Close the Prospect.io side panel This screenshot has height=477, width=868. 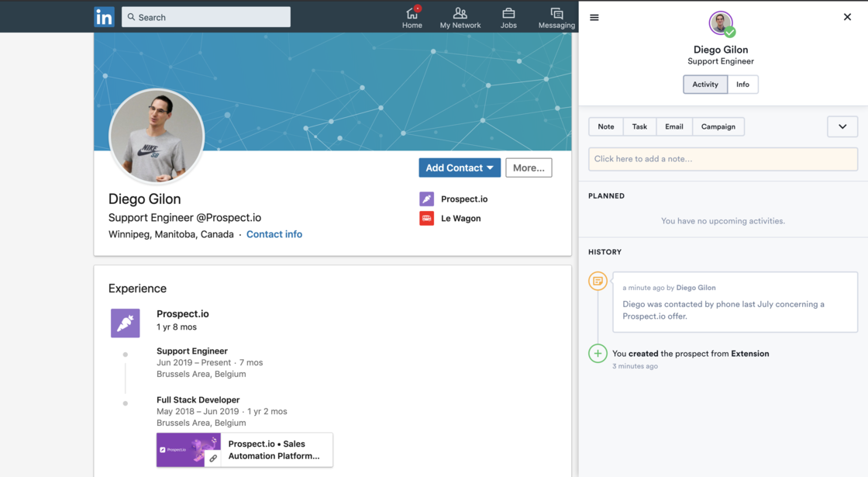(847, 17)
